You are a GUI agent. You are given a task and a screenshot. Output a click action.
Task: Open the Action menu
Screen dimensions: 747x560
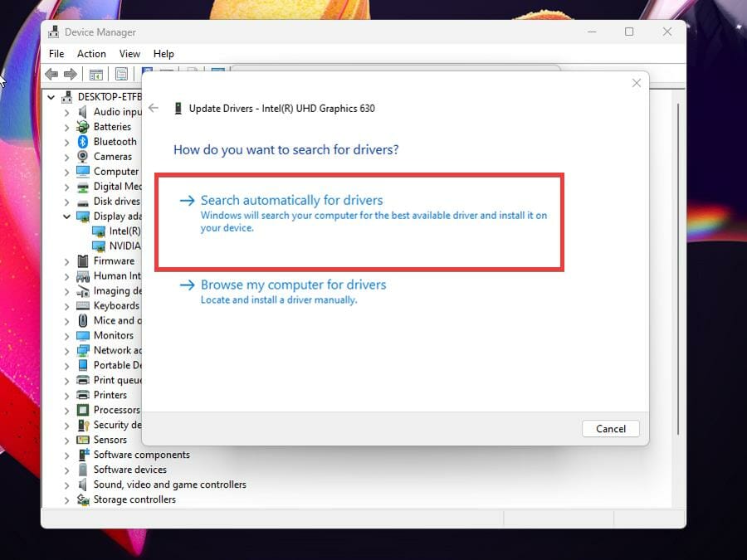coord(91,54)
